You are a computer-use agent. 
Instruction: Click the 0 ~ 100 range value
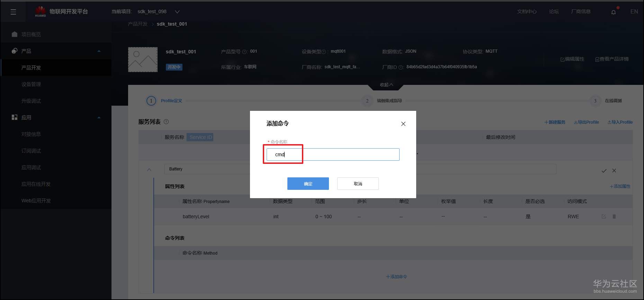(x=323, y=217)
